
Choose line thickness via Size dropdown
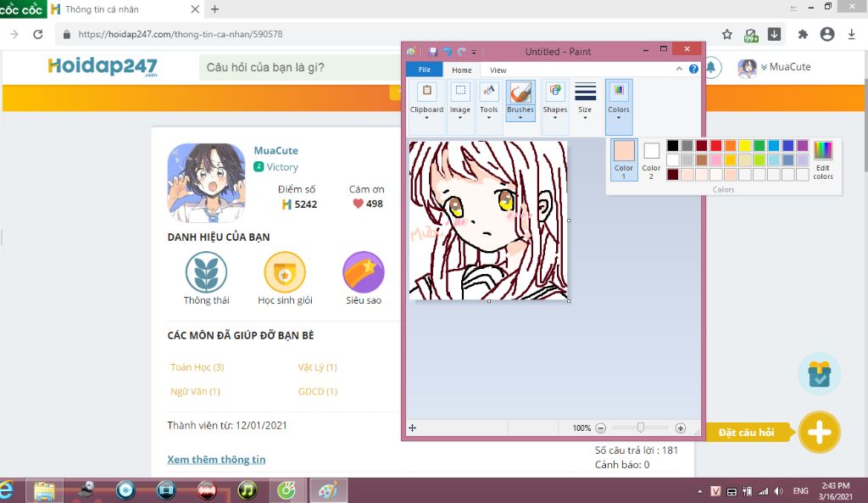tap(585, 107)
